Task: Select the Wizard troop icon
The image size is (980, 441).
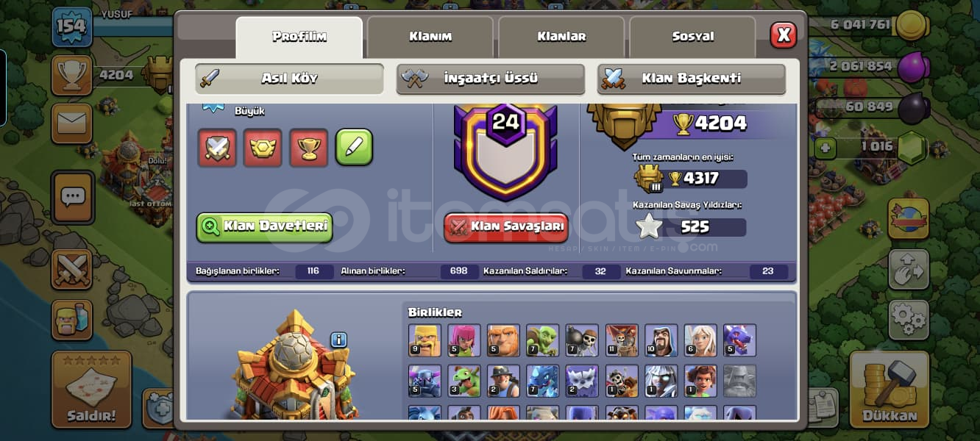Action: coord(661,340)
